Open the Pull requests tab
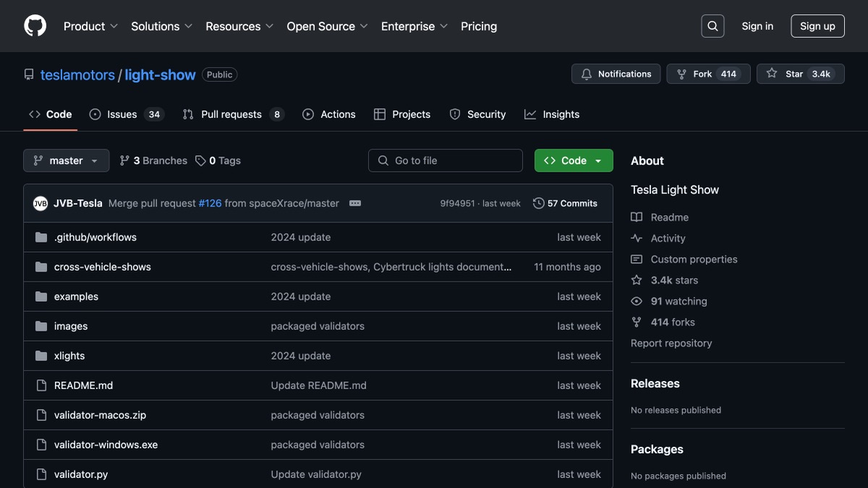 [x=234, y=114]
